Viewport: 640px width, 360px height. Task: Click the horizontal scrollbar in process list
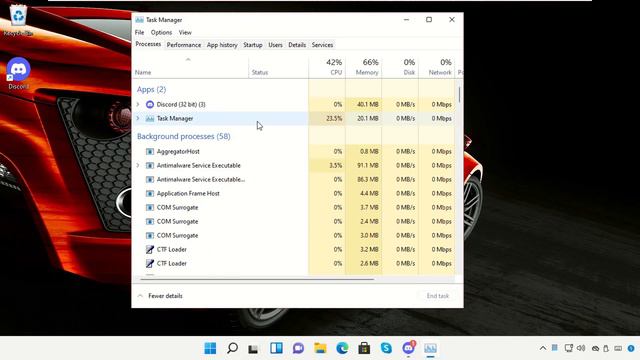click(257, 280)
